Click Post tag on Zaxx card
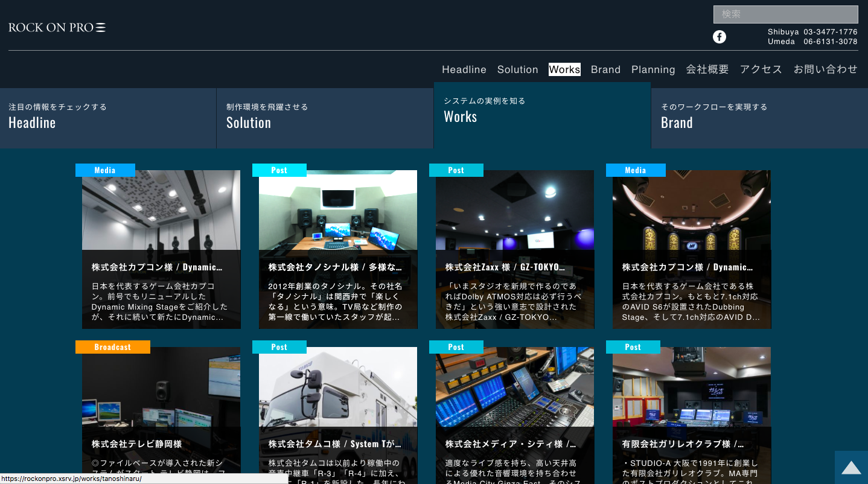The height and width of the screenshot is (484, 868). point(456,170)
